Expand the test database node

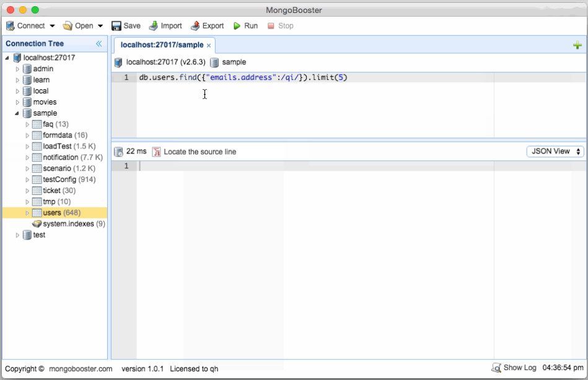click(x=17, y=235)
